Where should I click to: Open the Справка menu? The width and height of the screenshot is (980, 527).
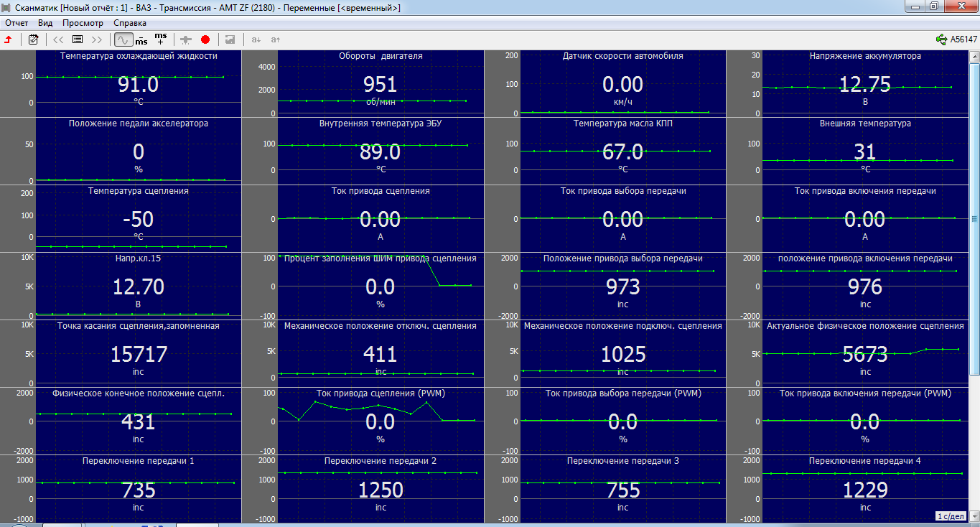coord(130,23)
